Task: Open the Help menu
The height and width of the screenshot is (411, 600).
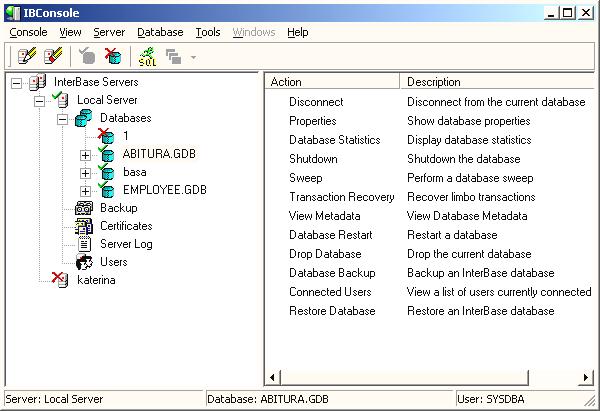Action: click(x=298, y=32)
